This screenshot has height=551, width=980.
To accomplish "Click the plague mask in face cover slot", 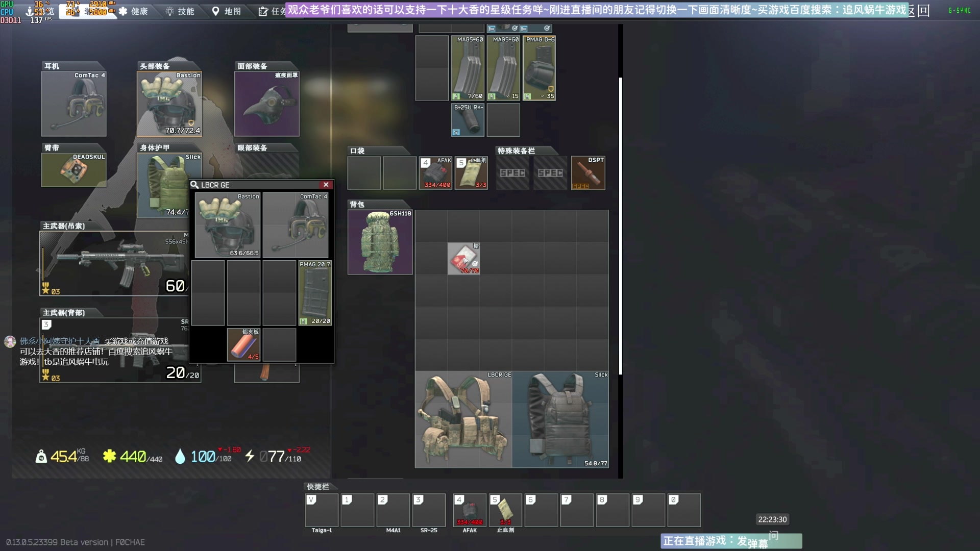I will coord(266,104).
